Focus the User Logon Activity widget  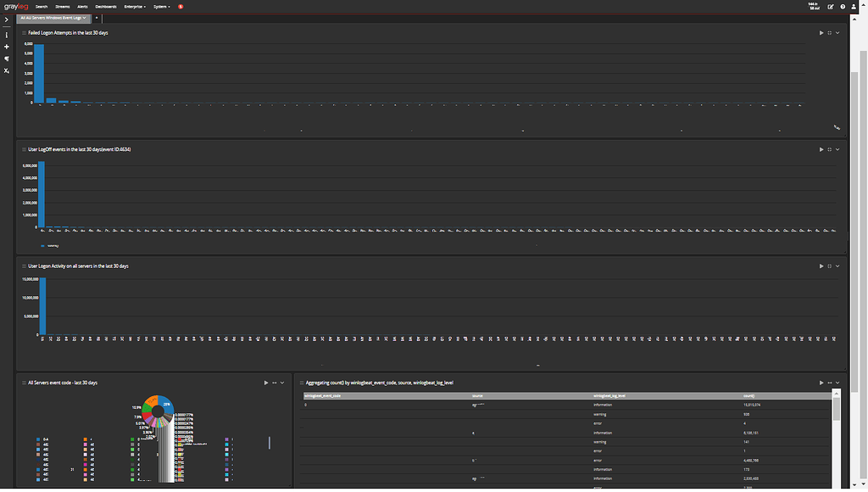[x=829, y=266]
